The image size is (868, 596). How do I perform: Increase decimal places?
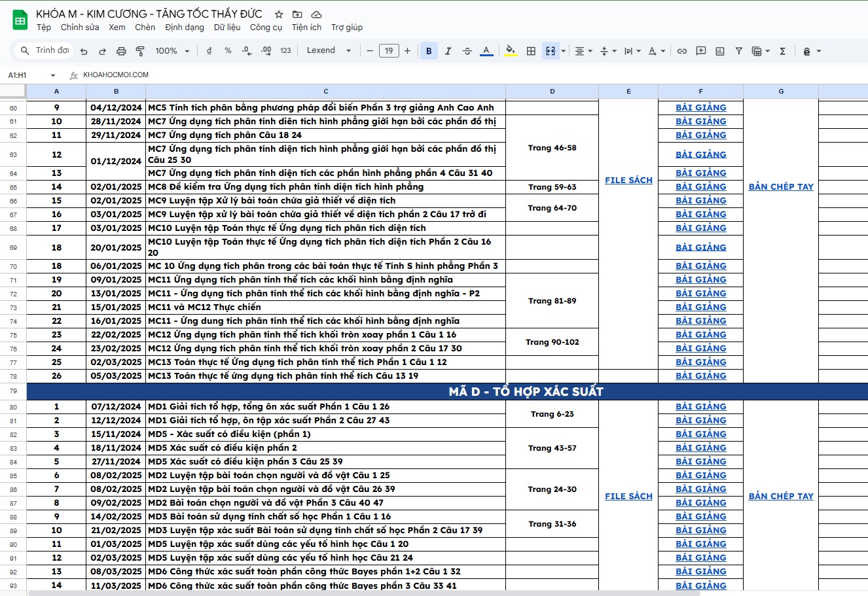click(x=266, y=51)
